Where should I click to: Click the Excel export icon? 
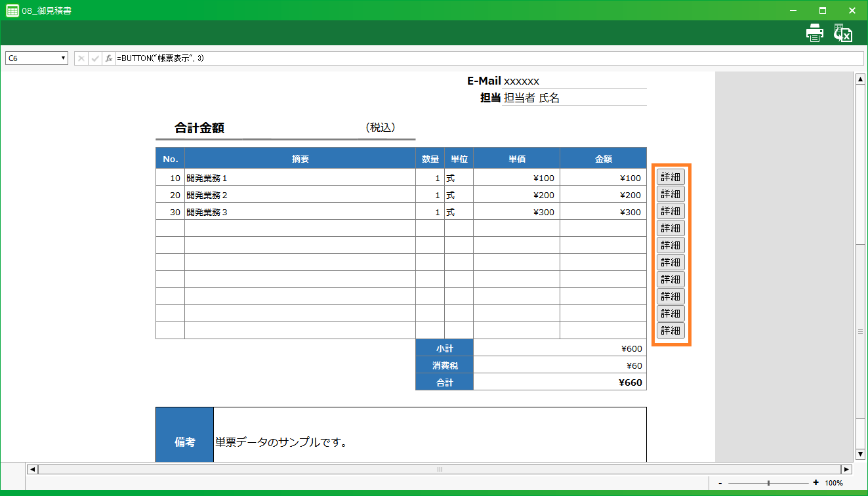point(843,33)
